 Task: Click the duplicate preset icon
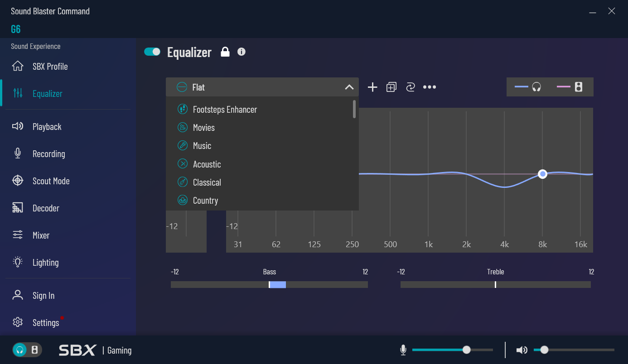point(391,87)
